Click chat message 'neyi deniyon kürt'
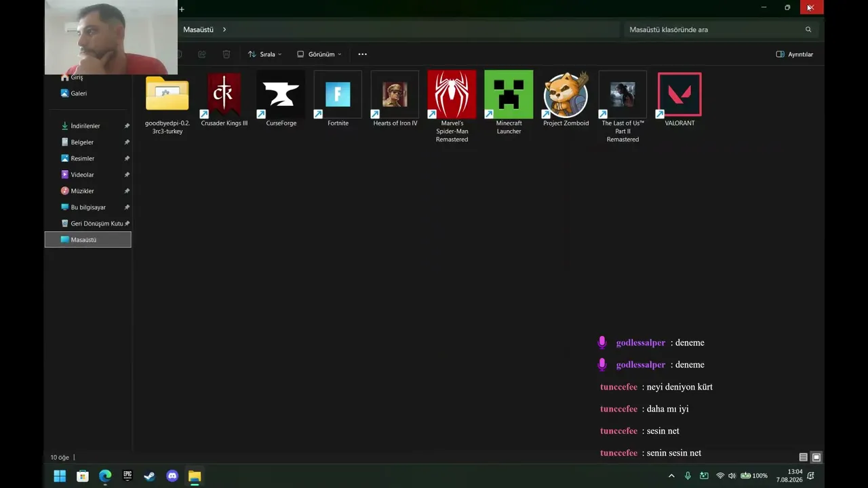 pos(679,387)
